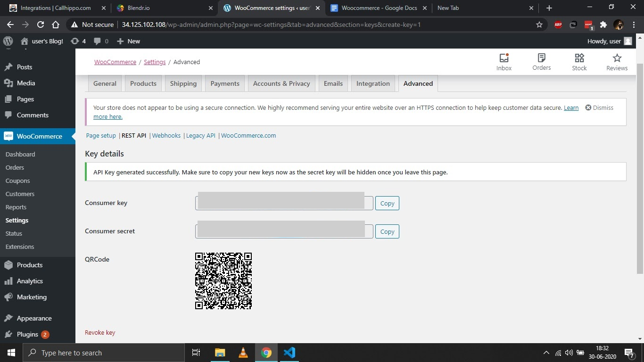Open the Chrome extensions puzzle icon

603,25
